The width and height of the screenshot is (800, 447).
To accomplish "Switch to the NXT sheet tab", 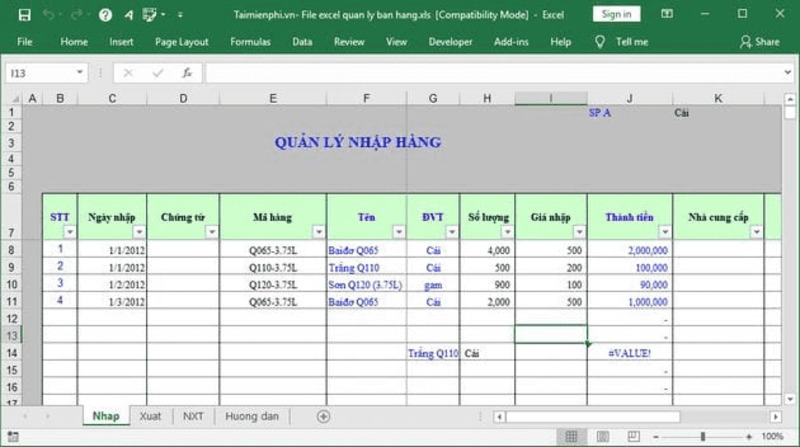I will [x=193, y=416].
